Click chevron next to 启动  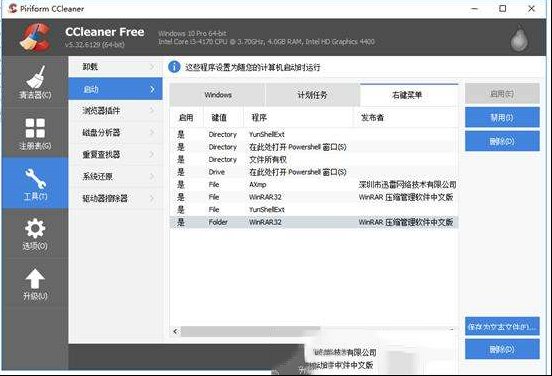click(x=152, y=89)
